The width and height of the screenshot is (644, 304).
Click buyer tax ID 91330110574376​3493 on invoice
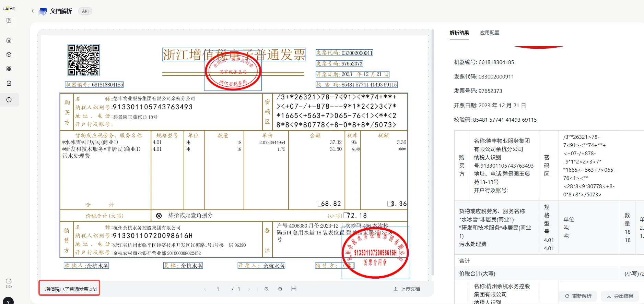coord(153,107)
